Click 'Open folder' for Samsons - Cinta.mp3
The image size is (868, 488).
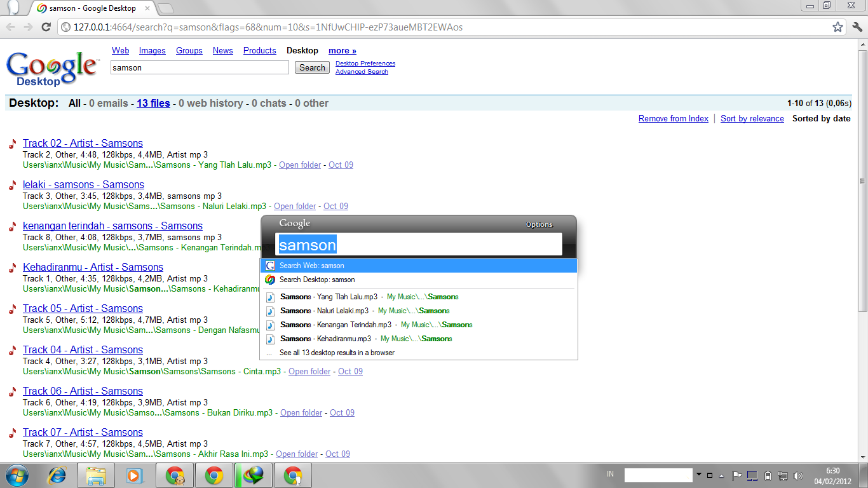[309, 372]
